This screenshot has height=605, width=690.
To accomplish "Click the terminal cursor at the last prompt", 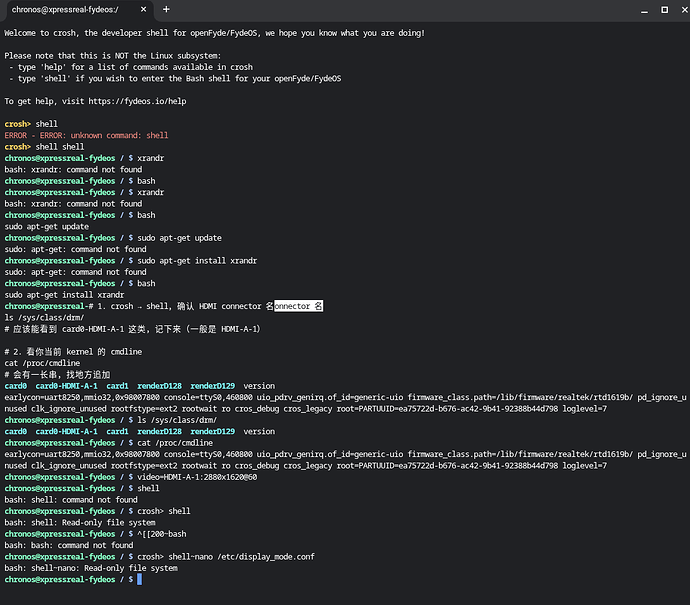I will [x=139, y=579].
